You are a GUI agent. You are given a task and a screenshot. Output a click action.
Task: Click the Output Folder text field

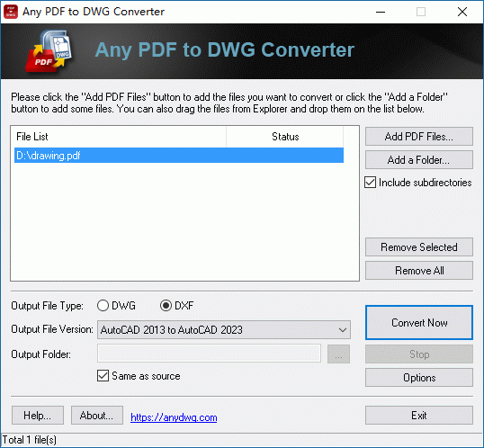pyautogui.click(x=209, y=354)
